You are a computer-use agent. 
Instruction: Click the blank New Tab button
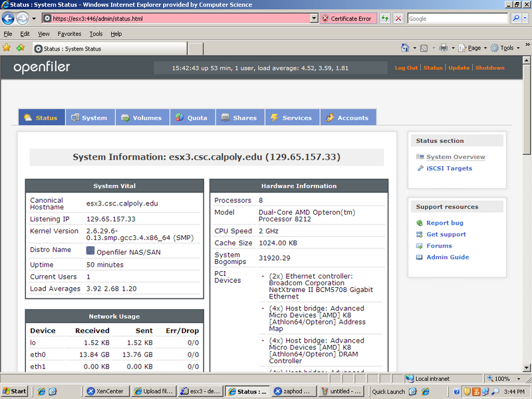196,49
